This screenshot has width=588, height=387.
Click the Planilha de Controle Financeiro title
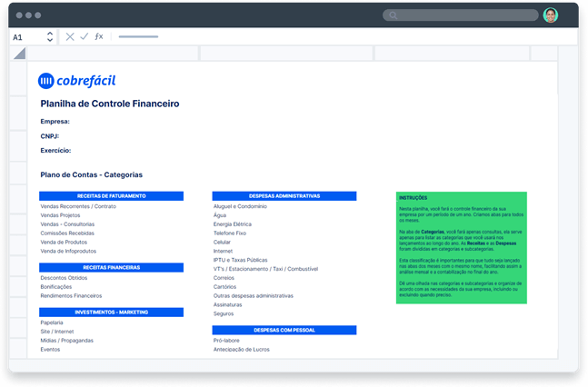tap(110, 104)
